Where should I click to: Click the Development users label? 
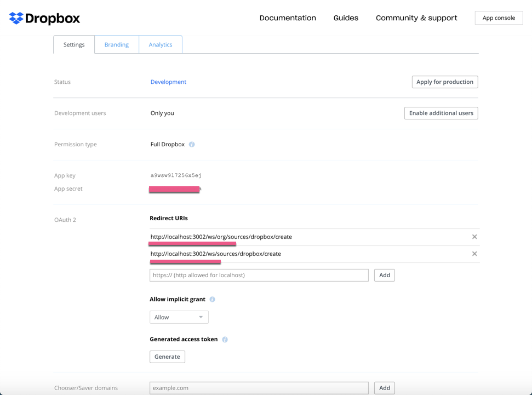coord(80,113)
